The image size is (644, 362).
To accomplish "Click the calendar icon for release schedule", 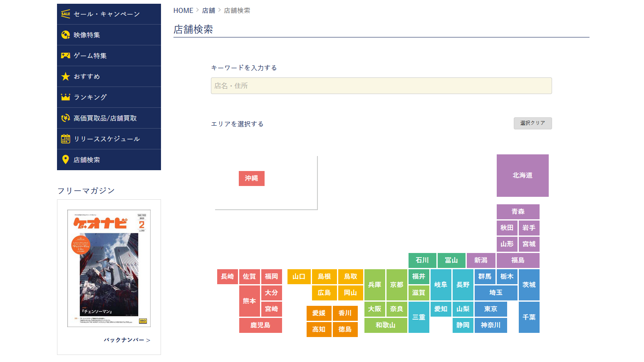I will (65, 139).
